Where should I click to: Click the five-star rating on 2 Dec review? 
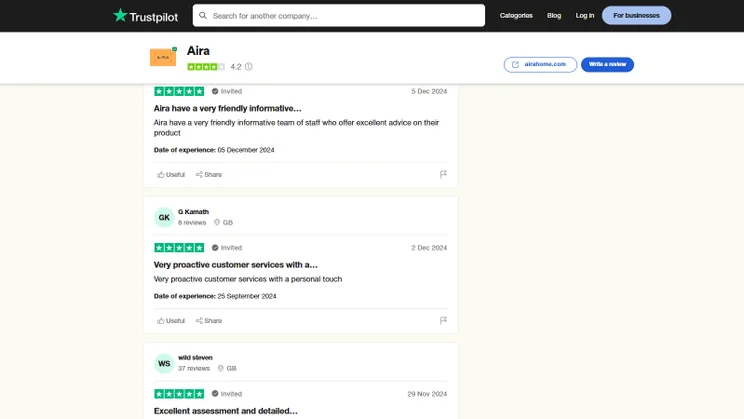pos(179,248)
